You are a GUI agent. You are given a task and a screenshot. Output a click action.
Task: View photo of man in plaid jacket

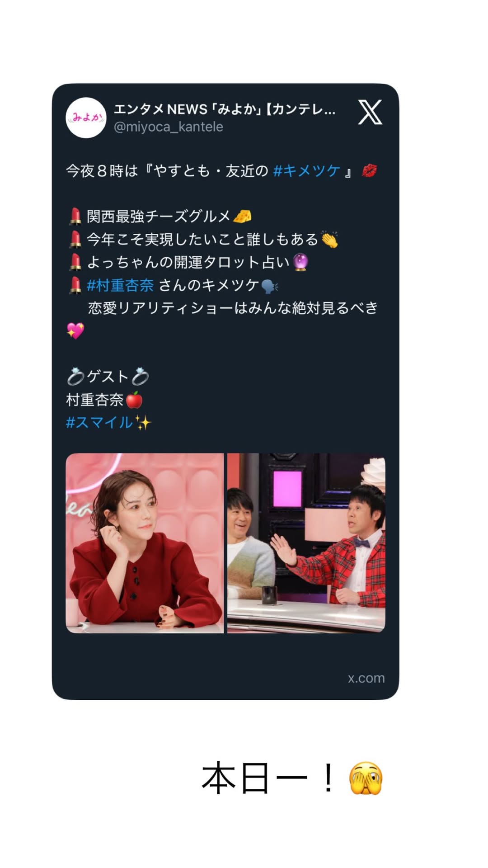click(x=306, y=543)
